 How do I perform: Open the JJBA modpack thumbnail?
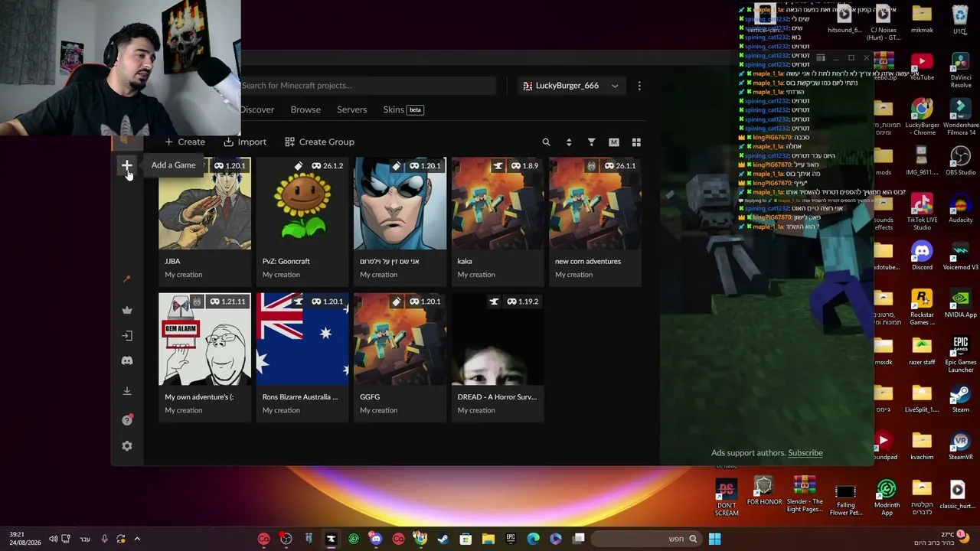(x=204, y=204)
